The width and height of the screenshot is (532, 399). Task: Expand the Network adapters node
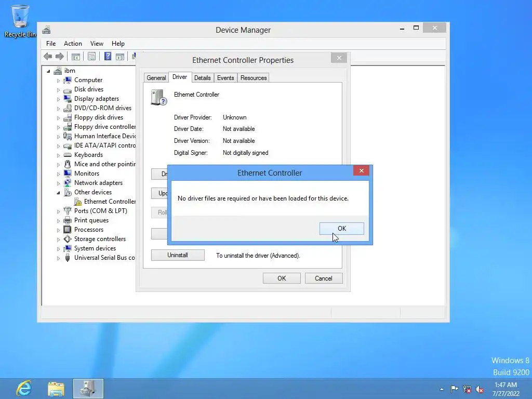click(x=58, y=183)
